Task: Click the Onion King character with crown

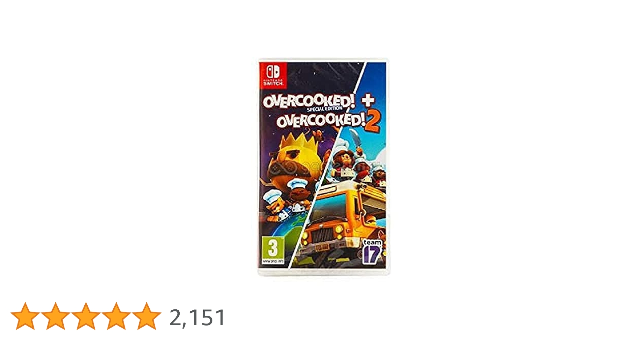Action: [x=293, y=162]
